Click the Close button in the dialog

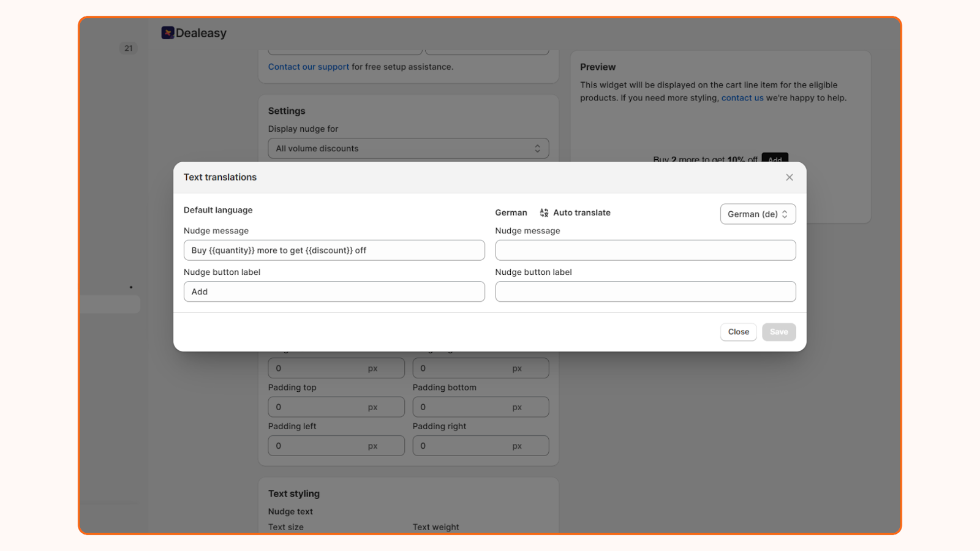(738, 331)
